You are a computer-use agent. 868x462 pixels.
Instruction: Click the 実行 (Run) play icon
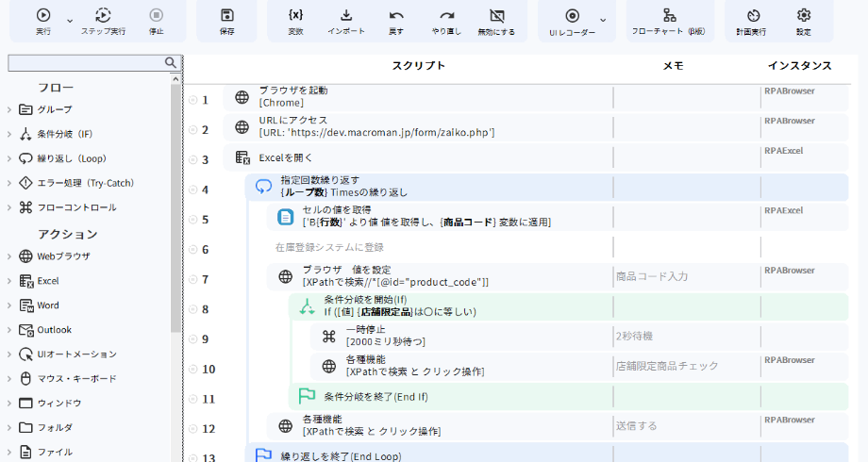point(43,15)
